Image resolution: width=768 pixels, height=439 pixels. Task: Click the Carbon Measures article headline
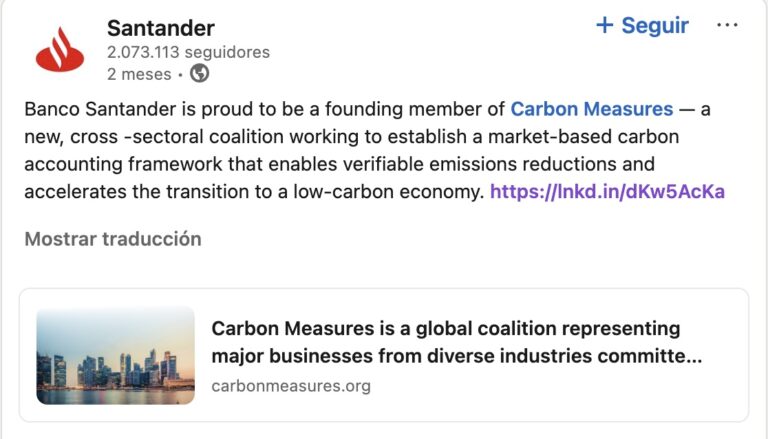click(445, 329)
